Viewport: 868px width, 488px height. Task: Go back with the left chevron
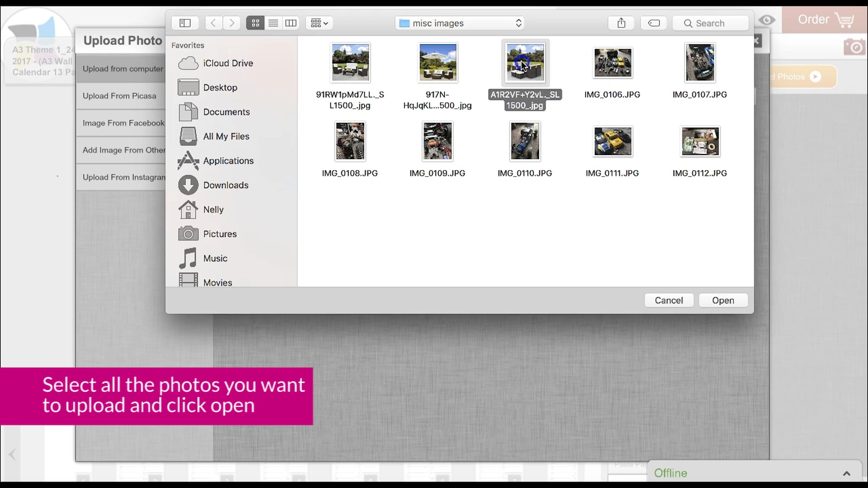213,23
